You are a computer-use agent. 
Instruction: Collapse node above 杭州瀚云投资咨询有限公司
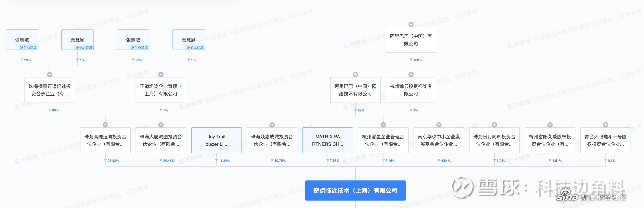[x=411, y=74]
